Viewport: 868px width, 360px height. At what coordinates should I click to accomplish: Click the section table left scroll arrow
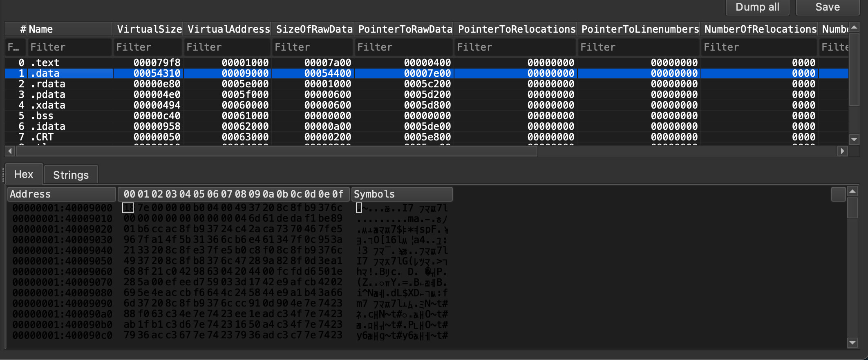[x=10, y=151]
